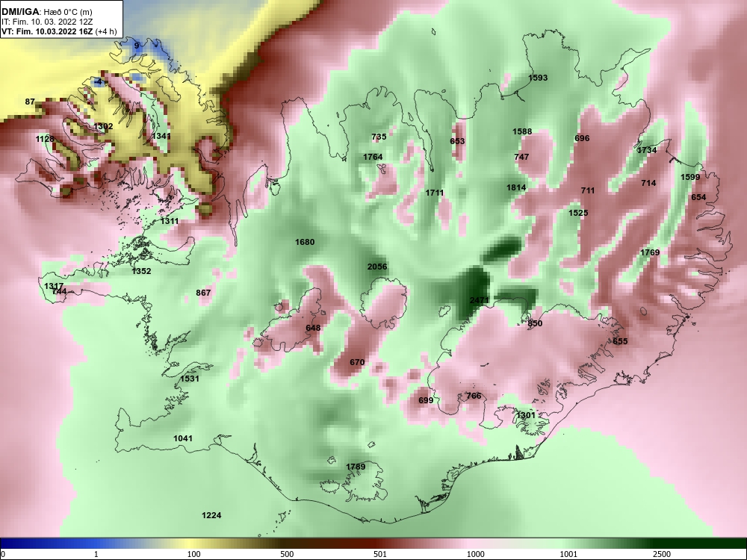Click the 1301 height label

tap(526, 415)
